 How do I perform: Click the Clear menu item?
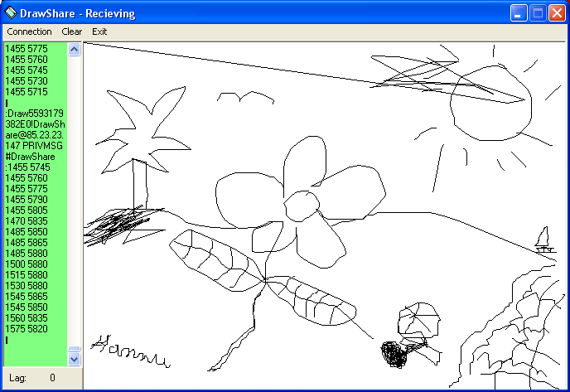72,31
